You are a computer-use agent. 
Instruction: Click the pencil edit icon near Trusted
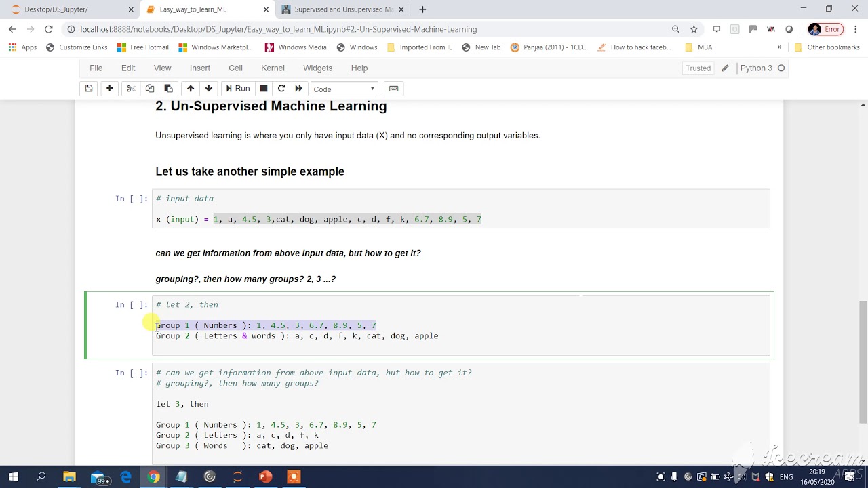725,68
